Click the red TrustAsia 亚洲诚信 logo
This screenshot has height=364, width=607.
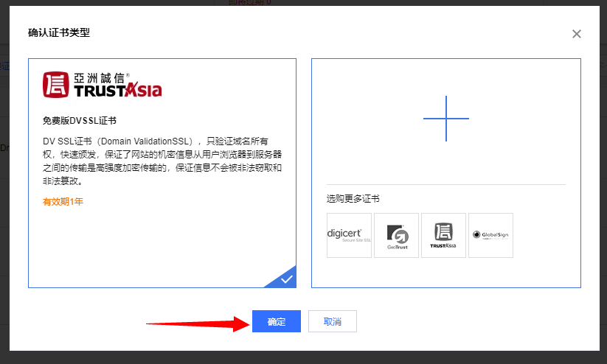tap(102, 85)
